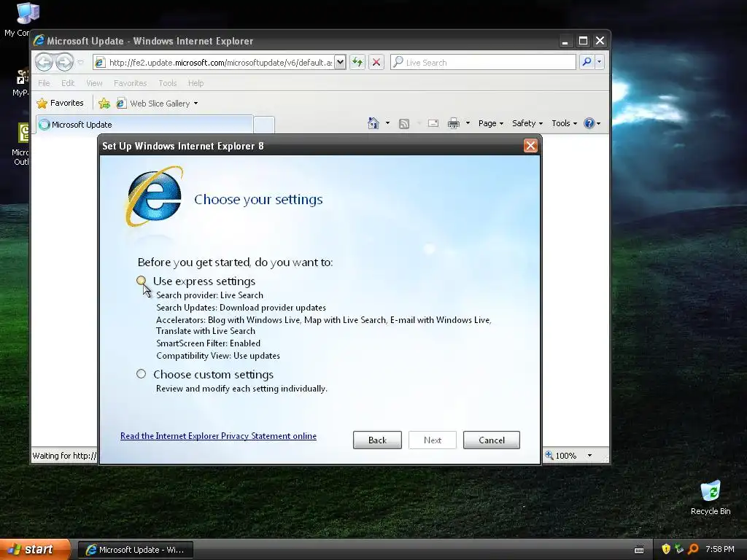The image size is (747, 560).
Task: Click the Internet Explorer logo in dialog
Action: click(x=154, y=196)
